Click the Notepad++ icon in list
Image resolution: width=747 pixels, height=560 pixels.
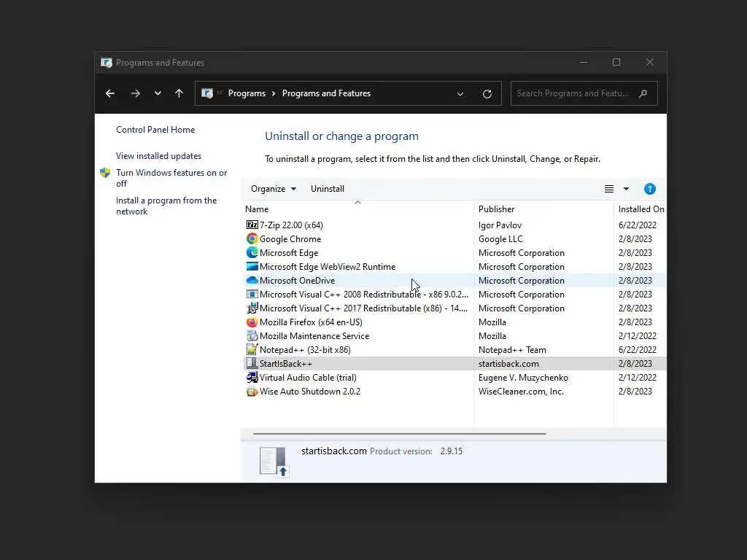[x=252, y=349]
